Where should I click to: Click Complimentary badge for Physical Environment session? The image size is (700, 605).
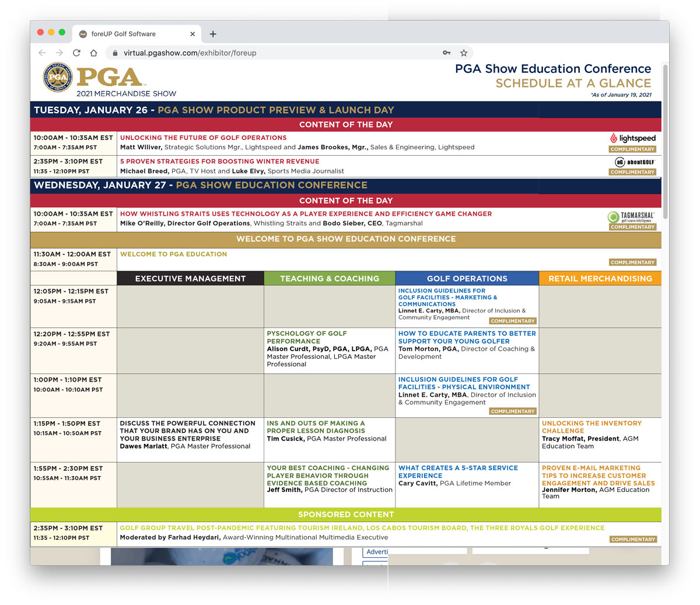(513, 411)
